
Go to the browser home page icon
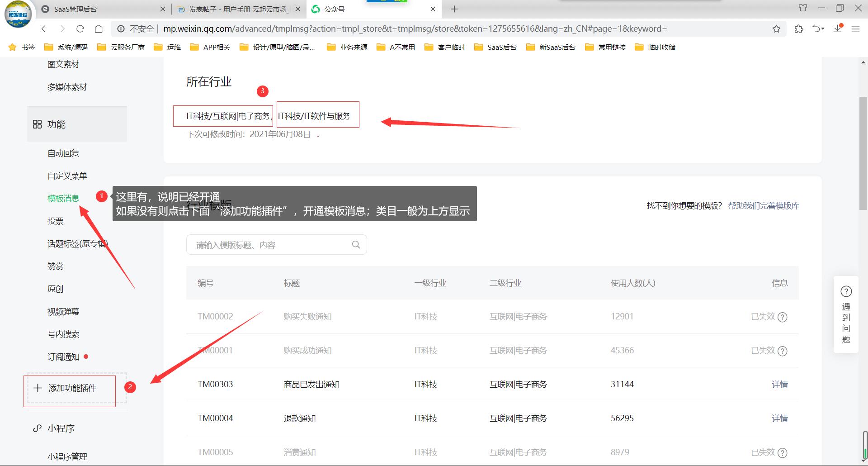(99, 29)
